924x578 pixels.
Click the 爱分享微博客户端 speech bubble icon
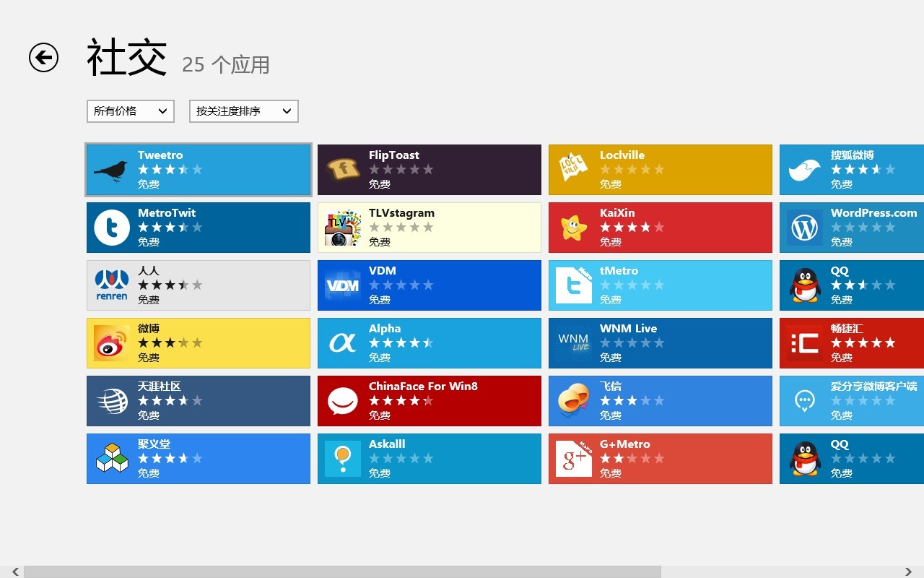805,400
